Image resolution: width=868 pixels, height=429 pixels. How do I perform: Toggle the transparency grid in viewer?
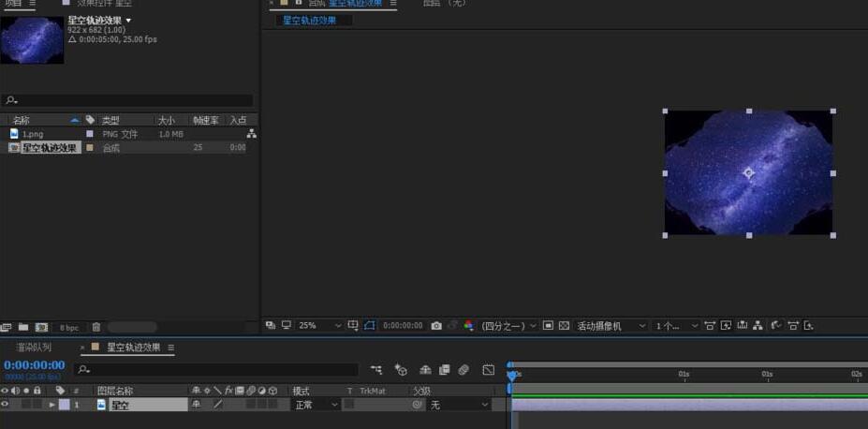point(564,326)
